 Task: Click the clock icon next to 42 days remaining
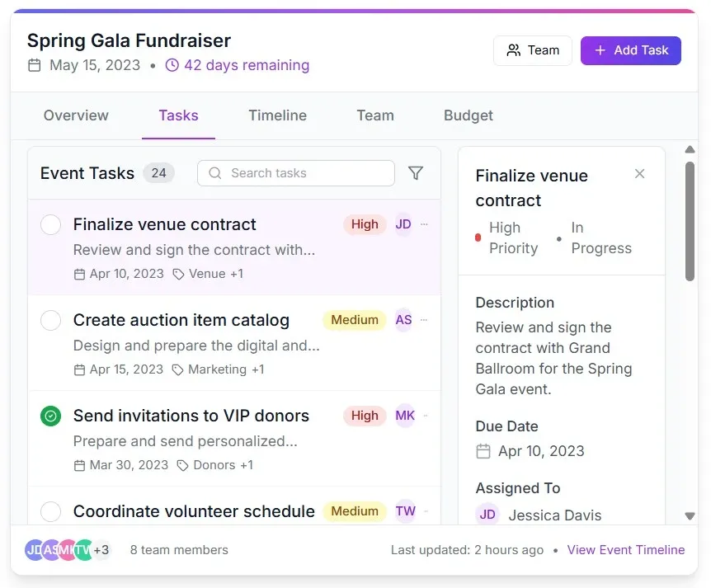pyautogui.click(x=172, y=64)
